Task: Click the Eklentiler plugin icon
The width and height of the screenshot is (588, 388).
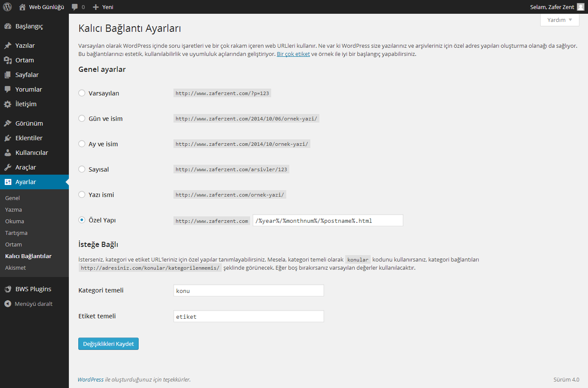Action: coord(8,138)
